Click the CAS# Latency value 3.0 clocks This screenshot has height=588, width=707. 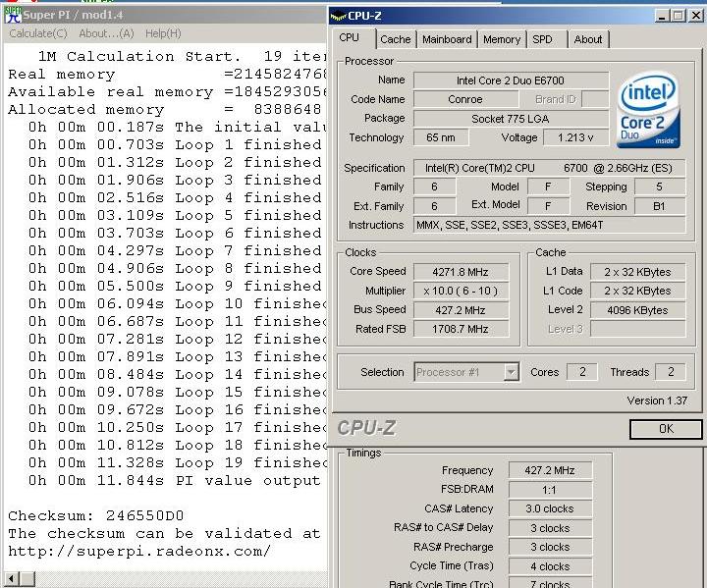click(x=550, y=508)
